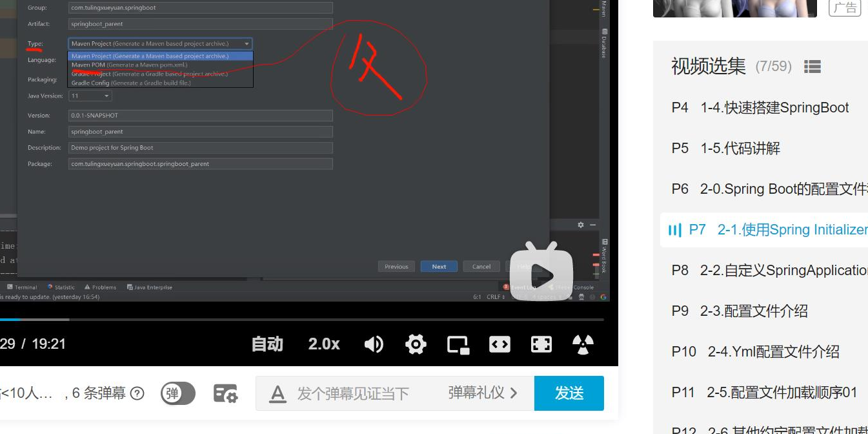868x434 pixels.
Task: Click the 视频选集 heading
Action: 708,66
